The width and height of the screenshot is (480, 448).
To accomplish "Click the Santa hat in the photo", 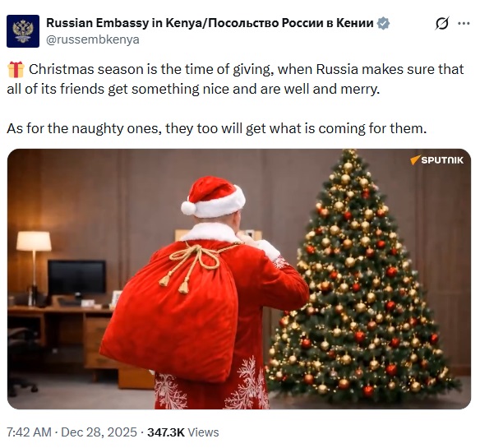I will pos(213,196).
